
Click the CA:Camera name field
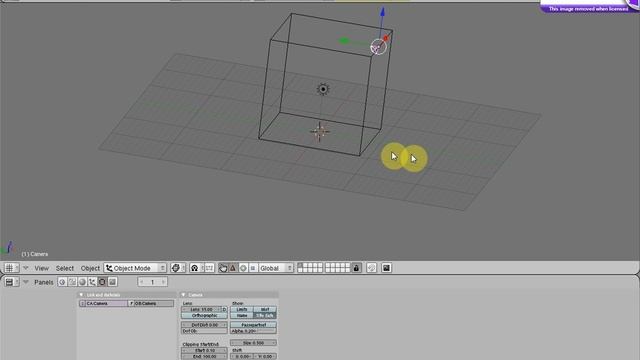pos(107,303)
